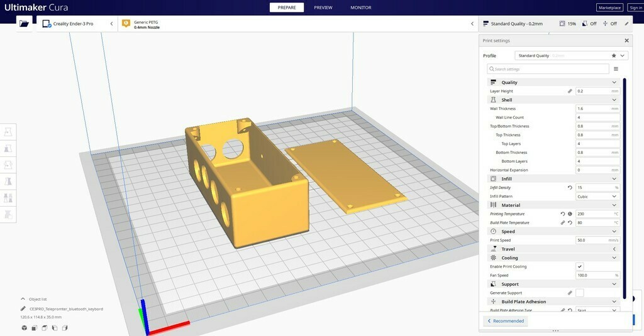Switch to the PREVIEW tab
This screenshot has width=644, height=336.
click(323, 8)
